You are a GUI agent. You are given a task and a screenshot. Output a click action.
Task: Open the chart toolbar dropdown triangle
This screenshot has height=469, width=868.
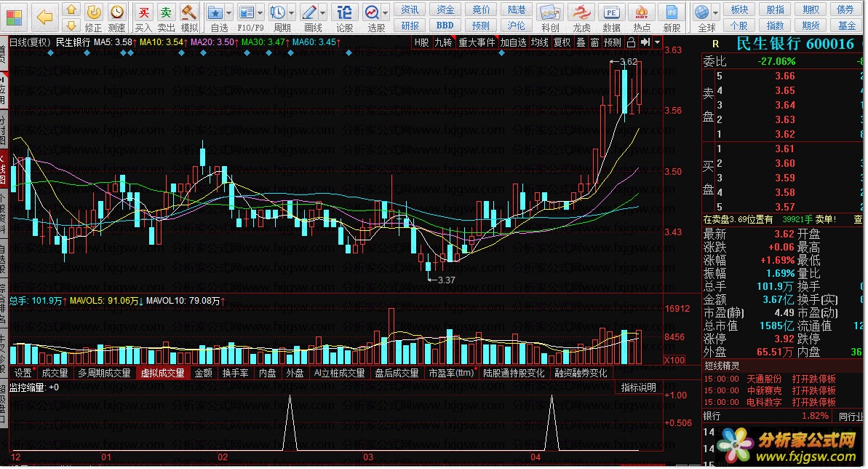[657, 42]
